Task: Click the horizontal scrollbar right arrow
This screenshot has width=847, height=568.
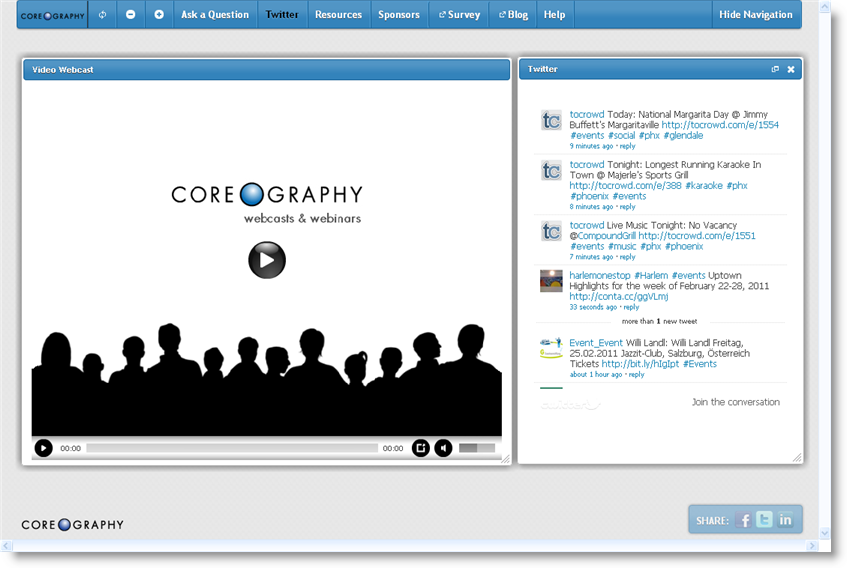Action: click(x=811, y=546)
